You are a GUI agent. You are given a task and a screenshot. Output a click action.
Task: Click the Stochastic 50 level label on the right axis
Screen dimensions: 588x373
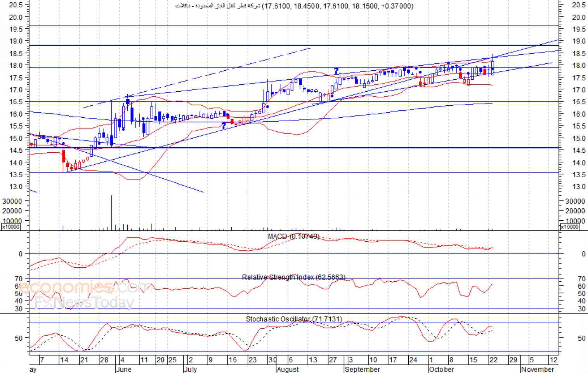(581, 338)
